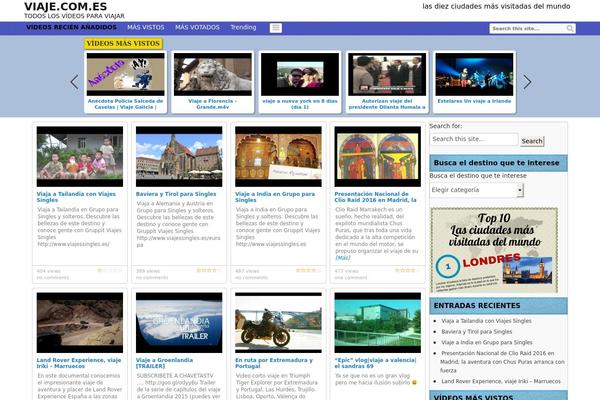Click viaje a nueva york en 8 días caption

pyautogui.click(x=300, y=104)
